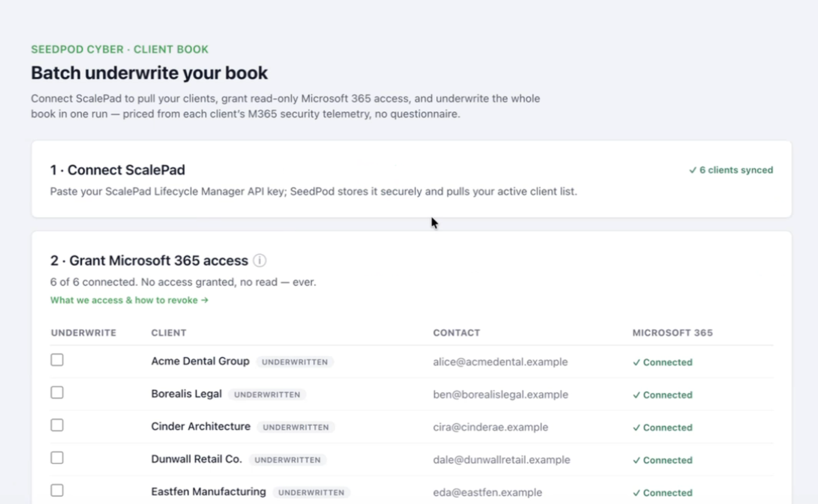This screenshot has height=504, width=818.
Task: Click the Connected status for Eastfen Manufacturing
Action: [x=663, y=493]
